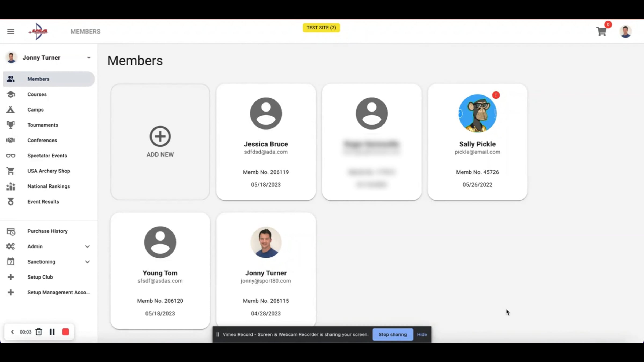Click Stop sharing button
644x362 pixels.
tap(392, 334)
